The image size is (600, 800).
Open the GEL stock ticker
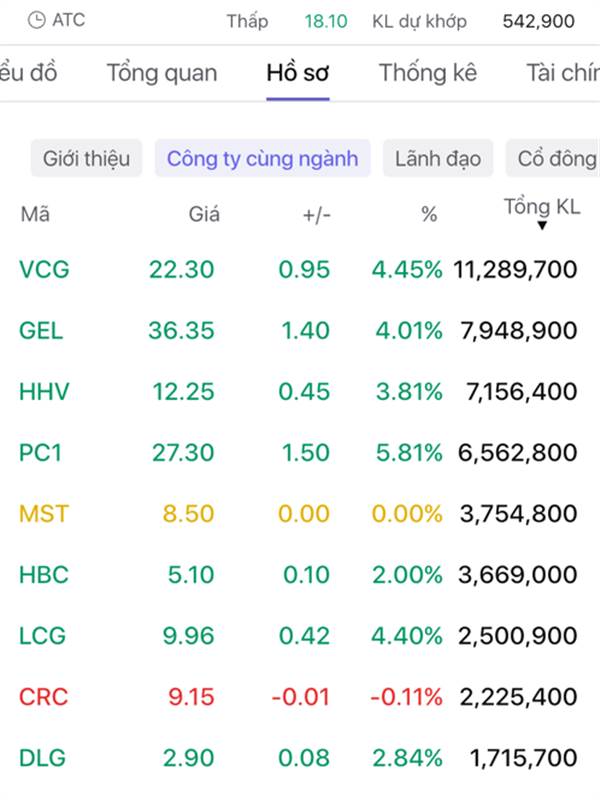pyautogui.click(x=41, y=330)
